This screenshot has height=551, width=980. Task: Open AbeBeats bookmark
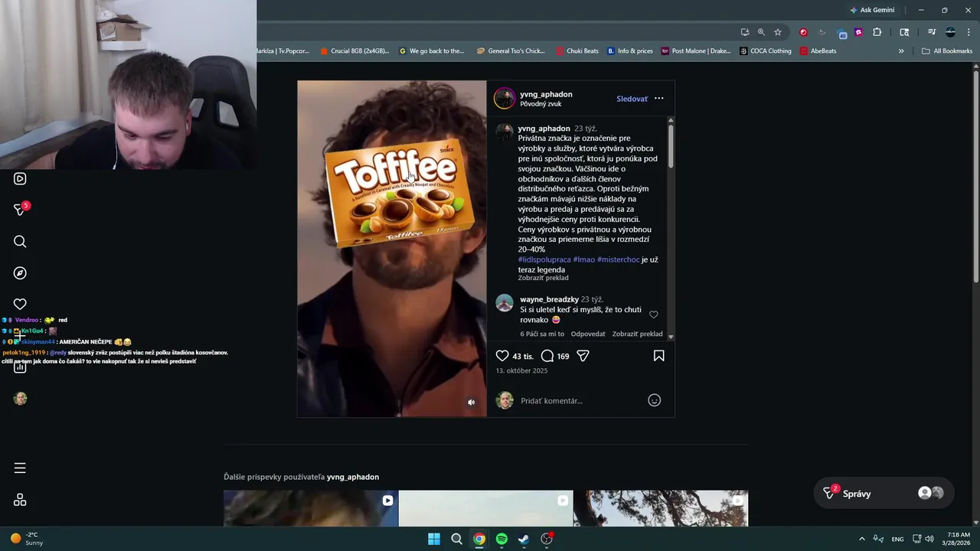(818, 51)
